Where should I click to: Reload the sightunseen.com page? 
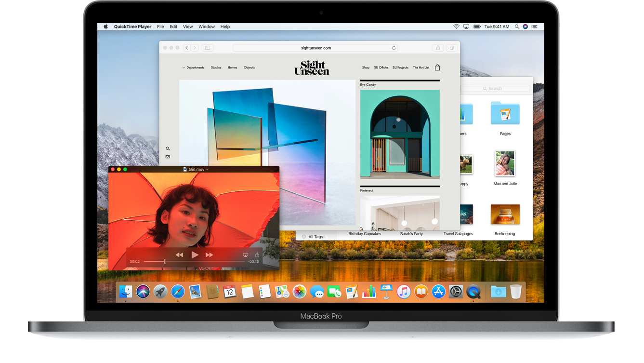click(x=394, y=48)
